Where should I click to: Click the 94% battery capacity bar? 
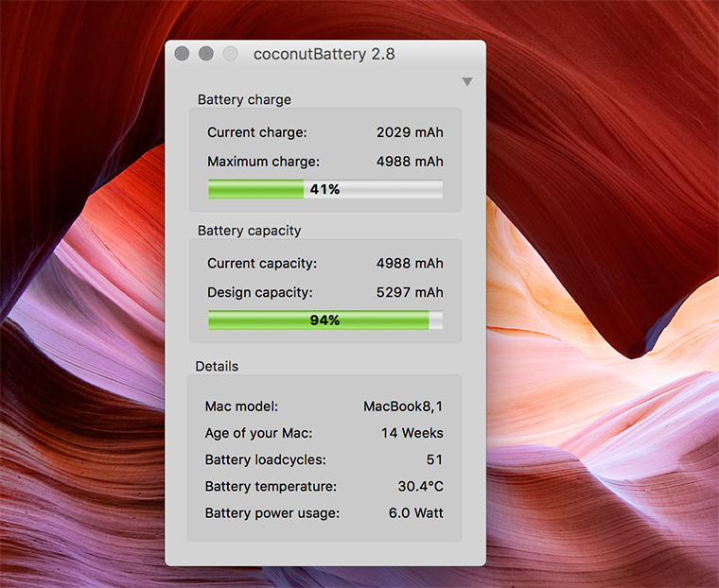pyautogui.click(x=325, y=320)
